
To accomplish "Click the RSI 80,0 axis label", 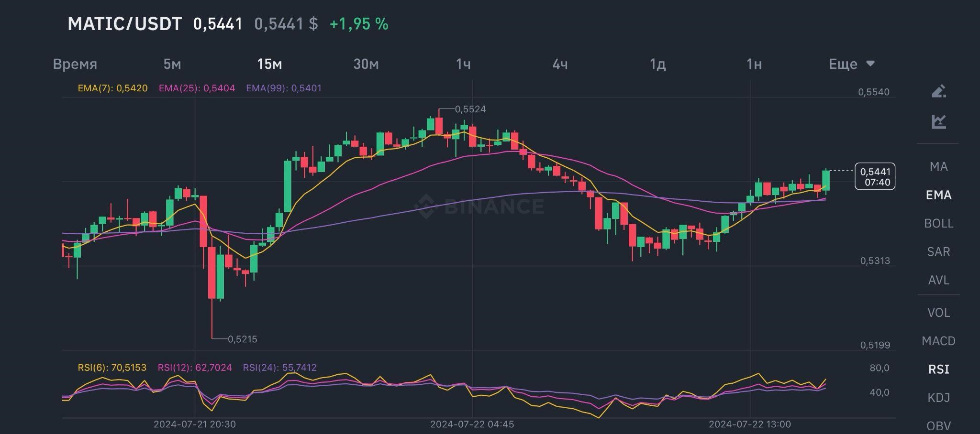I will tap(880, 368).
